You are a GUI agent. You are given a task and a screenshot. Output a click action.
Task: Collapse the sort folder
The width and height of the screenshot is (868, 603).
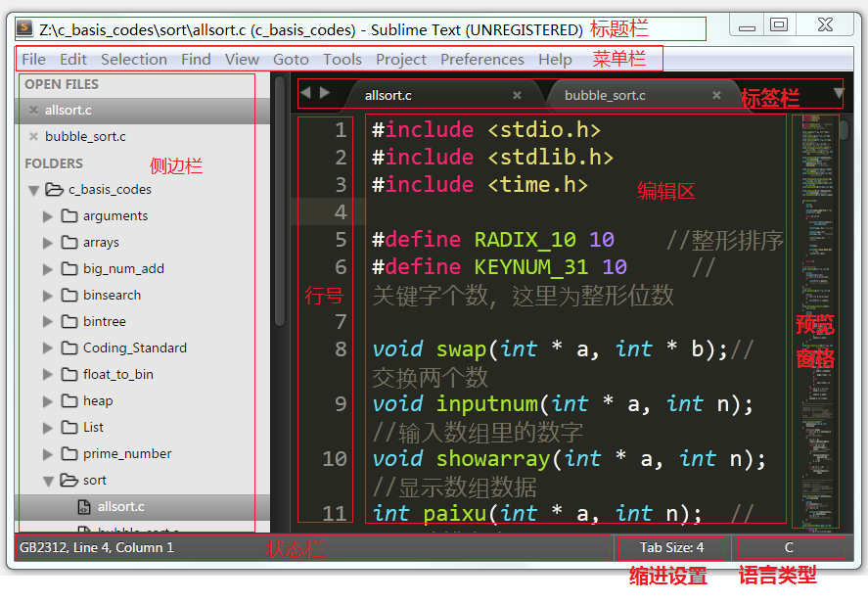tap(48, 481)
